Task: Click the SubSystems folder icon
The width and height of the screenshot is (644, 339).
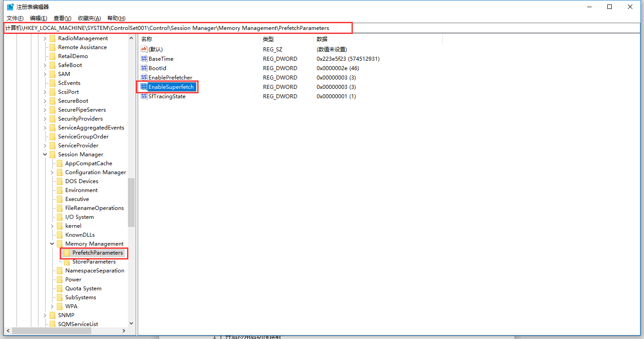Action: click(x=59, y=297)
